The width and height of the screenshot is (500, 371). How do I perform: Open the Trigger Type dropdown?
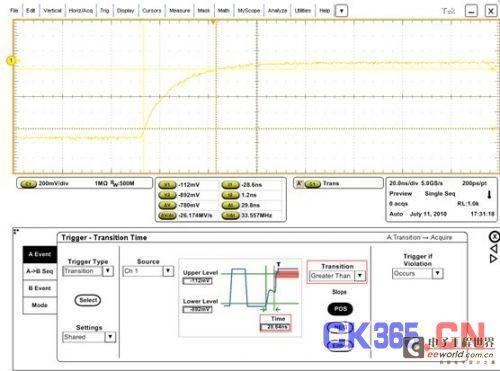88,271
